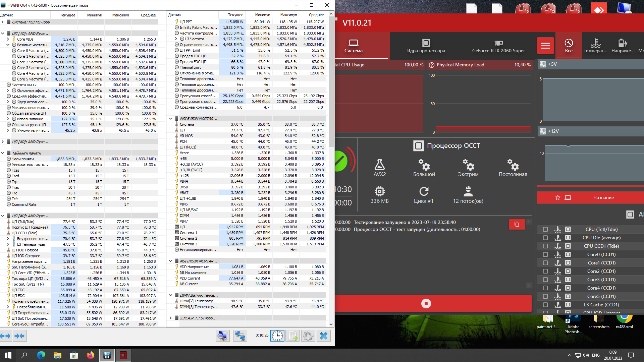Open the GeForce RTX 2060 Super tab
Viewport: 644px width, 362px height.
pos(498,46)
